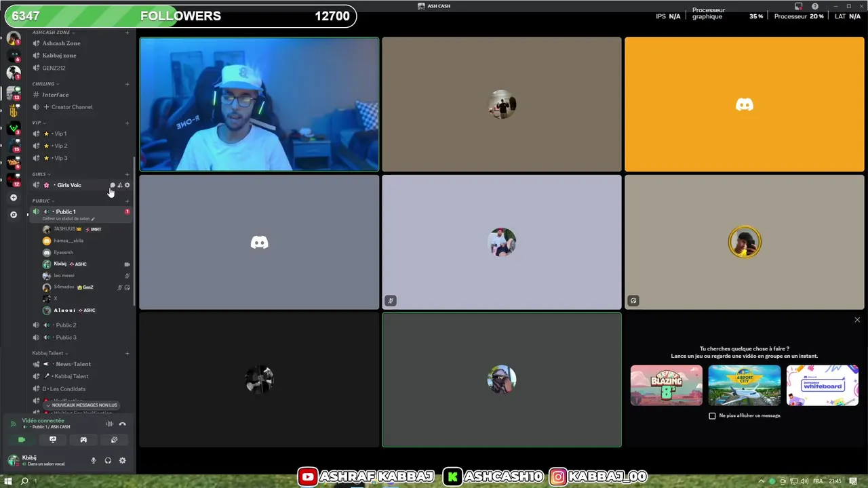Open server icon with 12 badge
This screenshot has width=868, height=488.
click(14, 180)
